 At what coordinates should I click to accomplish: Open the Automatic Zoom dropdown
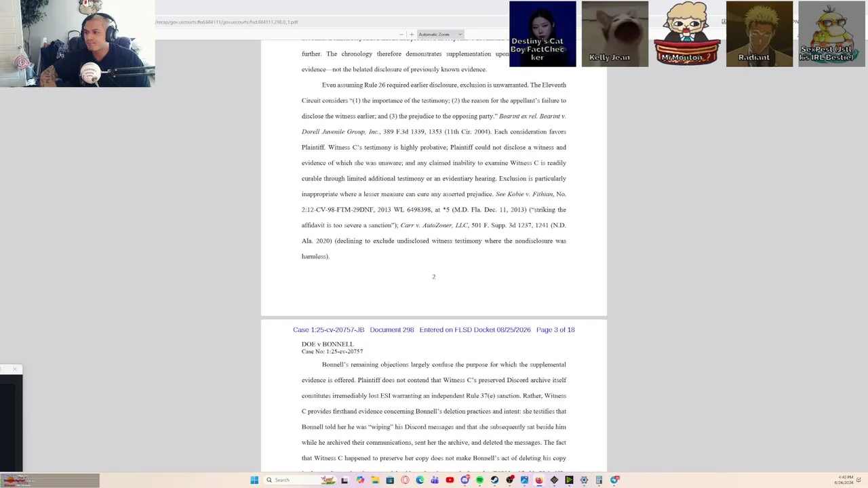point(440,35)
